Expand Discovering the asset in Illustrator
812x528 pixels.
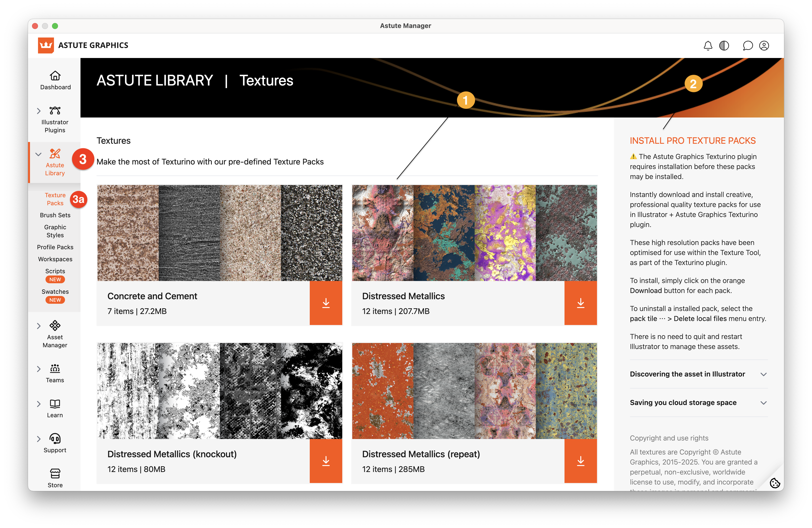[698, 374]
